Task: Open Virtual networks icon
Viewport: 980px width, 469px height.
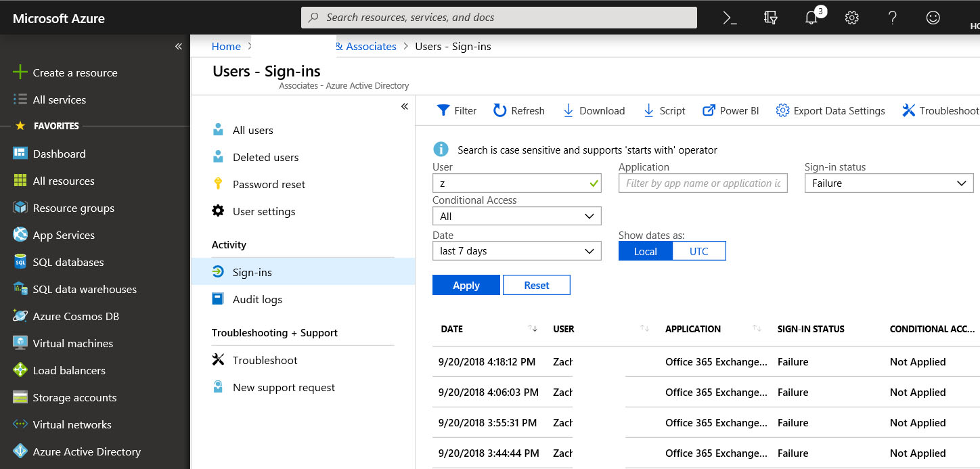Action: point(20,424)
